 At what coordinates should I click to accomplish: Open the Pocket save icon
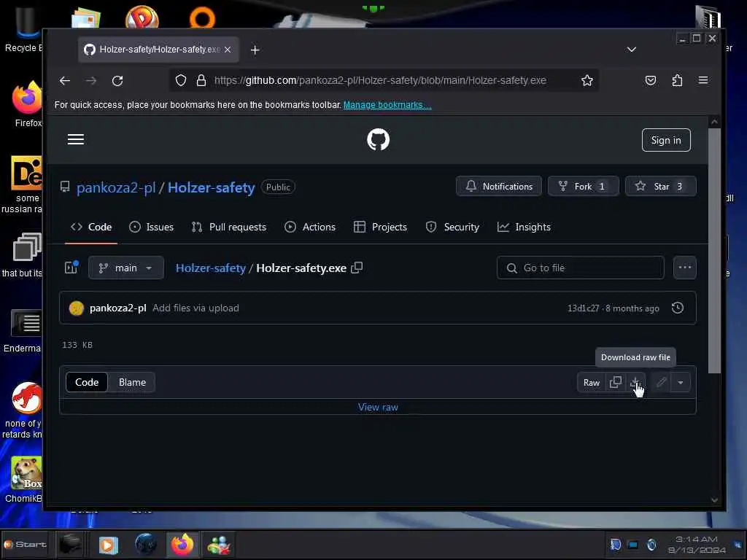650,80
